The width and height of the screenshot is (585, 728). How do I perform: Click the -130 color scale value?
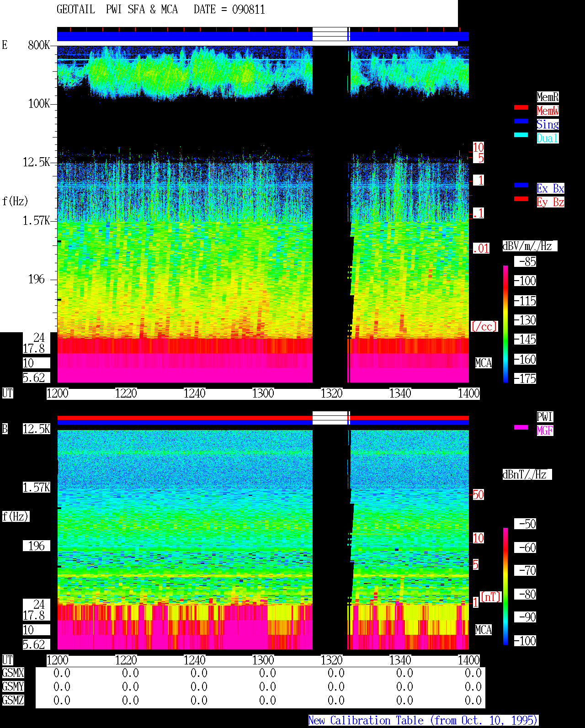tap(526, 320)
